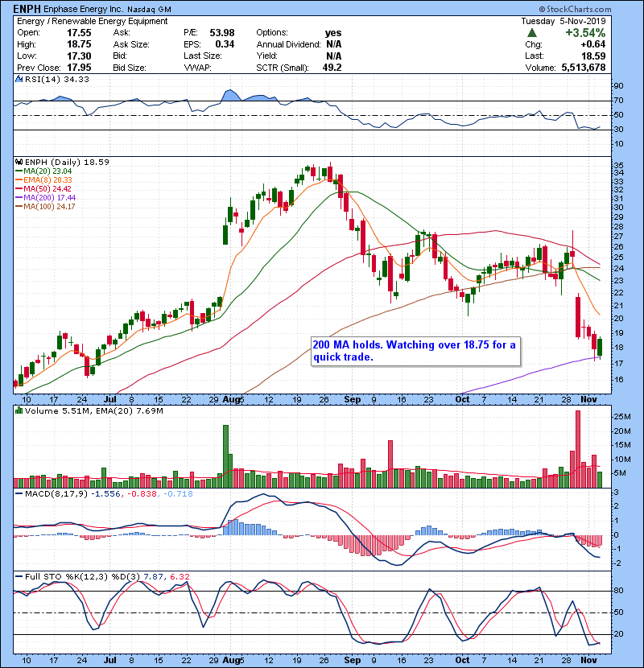The width and height of the screenshot is (644, 668).
Task: Click the High value 18.75
Action: pos(79,44)
